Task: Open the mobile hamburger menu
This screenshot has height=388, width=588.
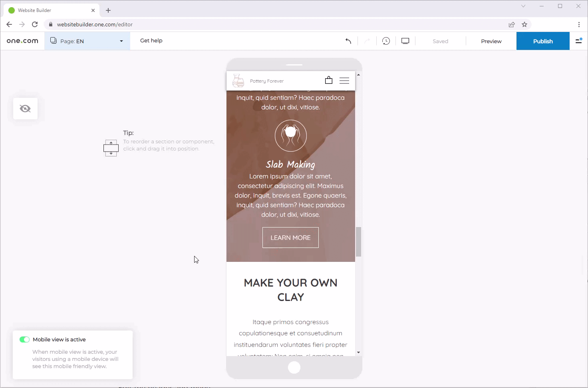Action: [x=344, y=81]
